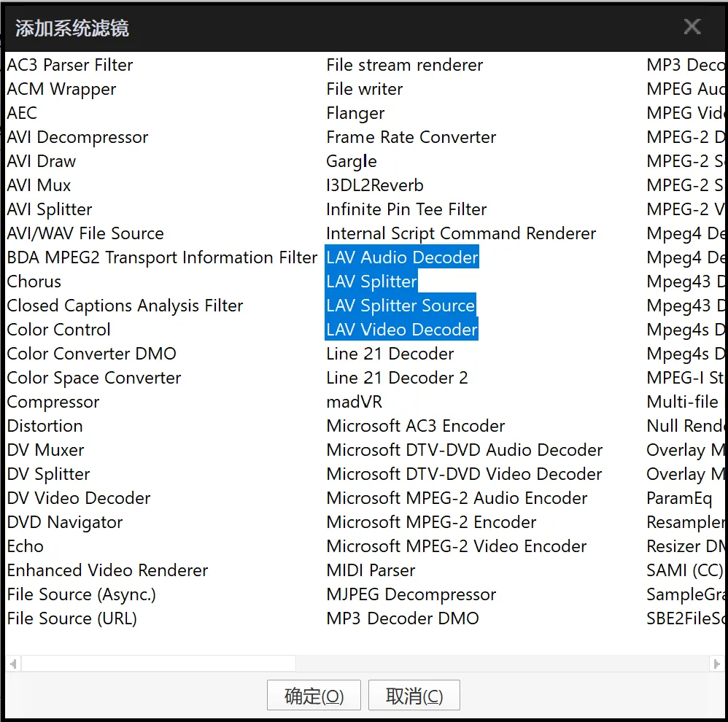Select Infinite Pin Tee Filter
Image resolution: width=728 pixels, height=722 pixels.
pyautogui.click(x=406, y=209)
